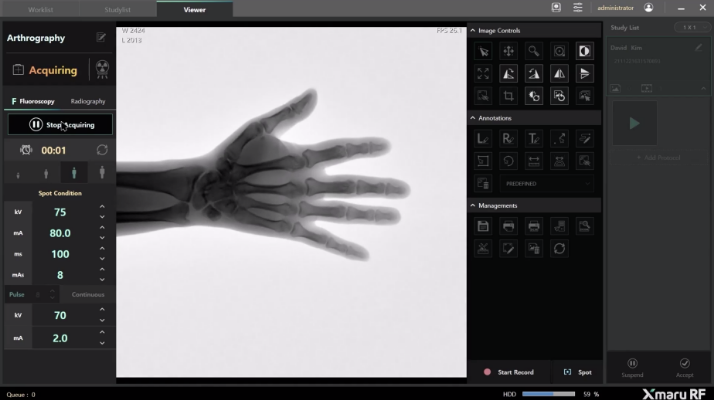714x400 pixels.
Task: Click the hand X-ray image in the viewer
Action: tap(291, 202)
